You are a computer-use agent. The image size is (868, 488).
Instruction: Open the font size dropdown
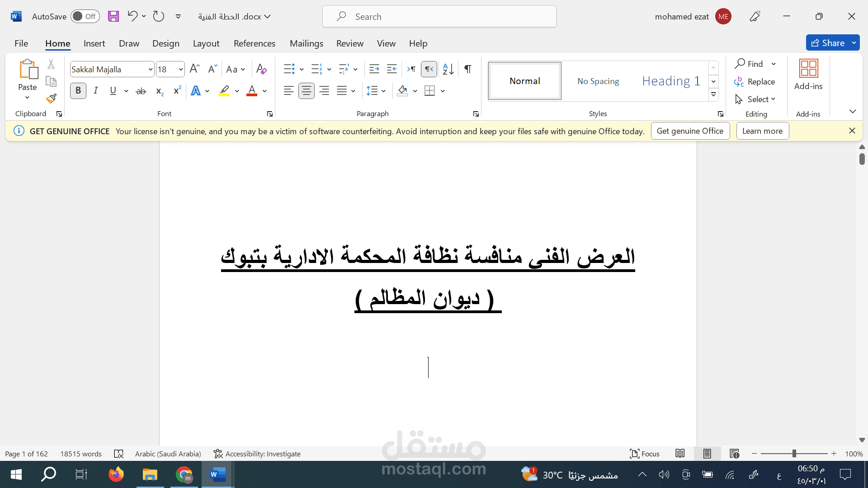[180, 69]
